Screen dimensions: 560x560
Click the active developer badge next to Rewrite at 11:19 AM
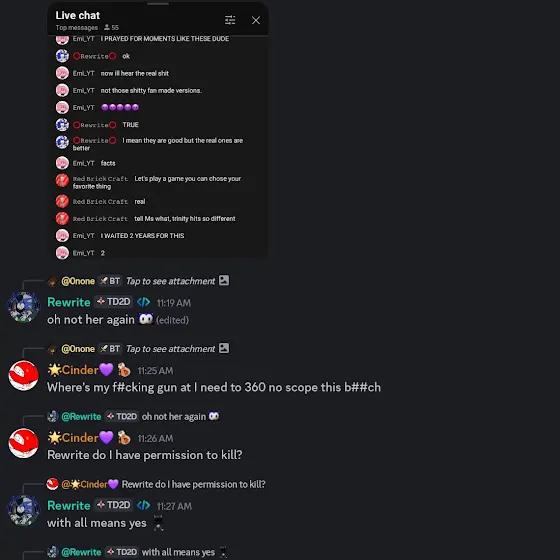click(144, 302)
